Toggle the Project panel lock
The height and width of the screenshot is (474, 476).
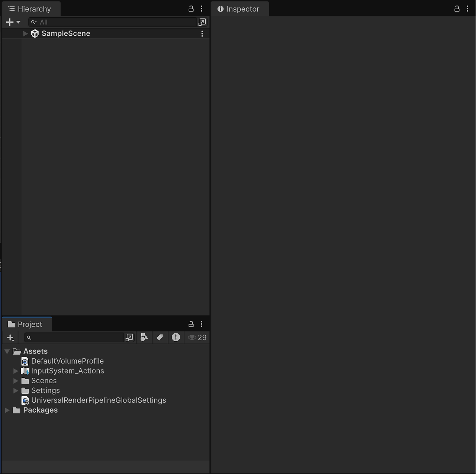pos(191,324)
